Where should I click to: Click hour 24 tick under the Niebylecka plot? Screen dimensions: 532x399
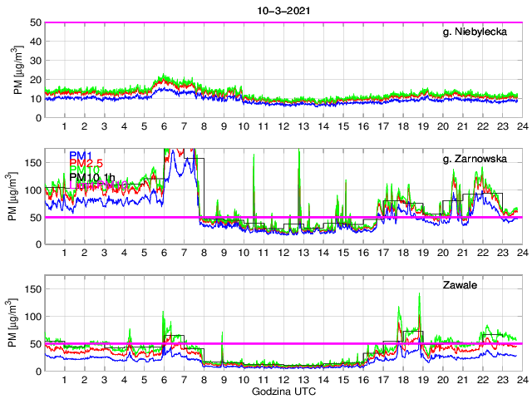point(523,126)
